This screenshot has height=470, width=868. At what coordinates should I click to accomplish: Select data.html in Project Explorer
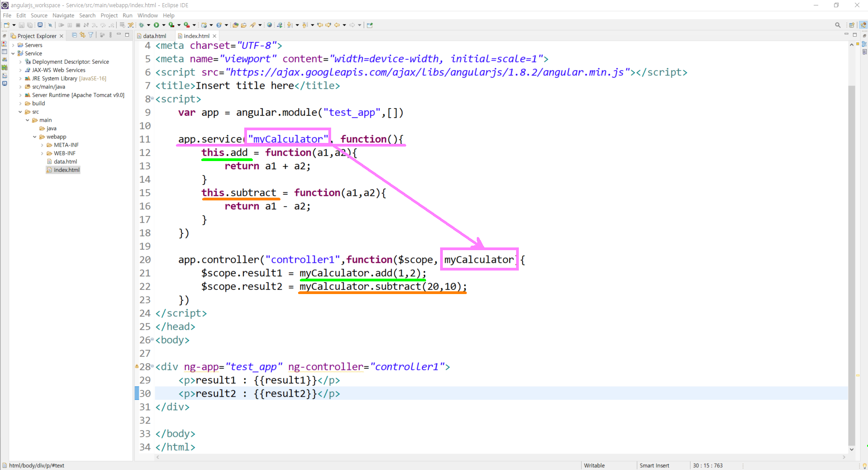[62, 161]
